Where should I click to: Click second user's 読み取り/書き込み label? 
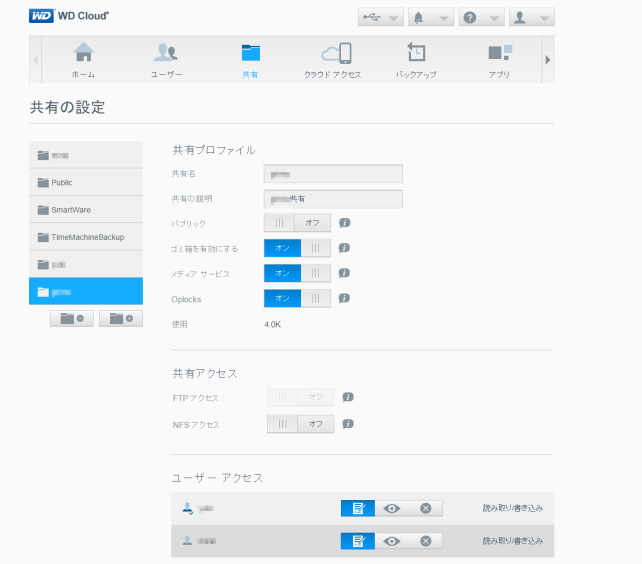point(513,541)
